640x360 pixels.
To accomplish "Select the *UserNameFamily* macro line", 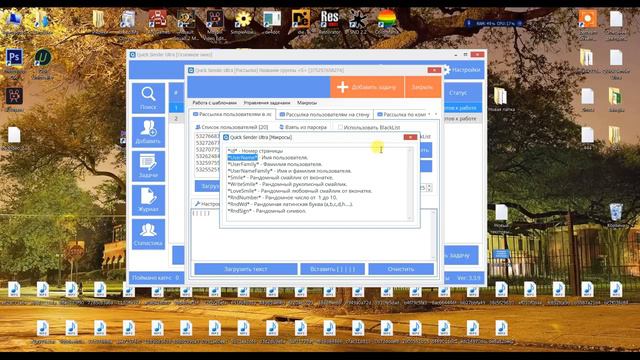I will 289,171.
